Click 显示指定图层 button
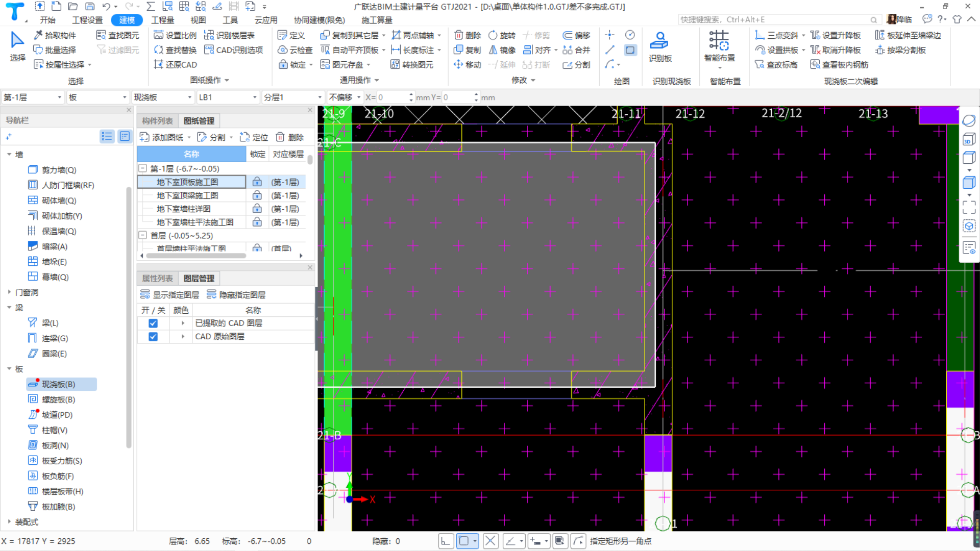Image resolution: width=980 pixels, height=551 pixels. (169, 295)
